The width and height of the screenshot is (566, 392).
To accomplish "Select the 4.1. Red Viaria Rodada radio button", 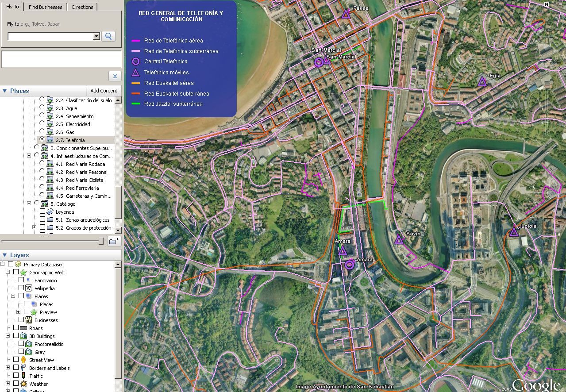I will point(42,163).
